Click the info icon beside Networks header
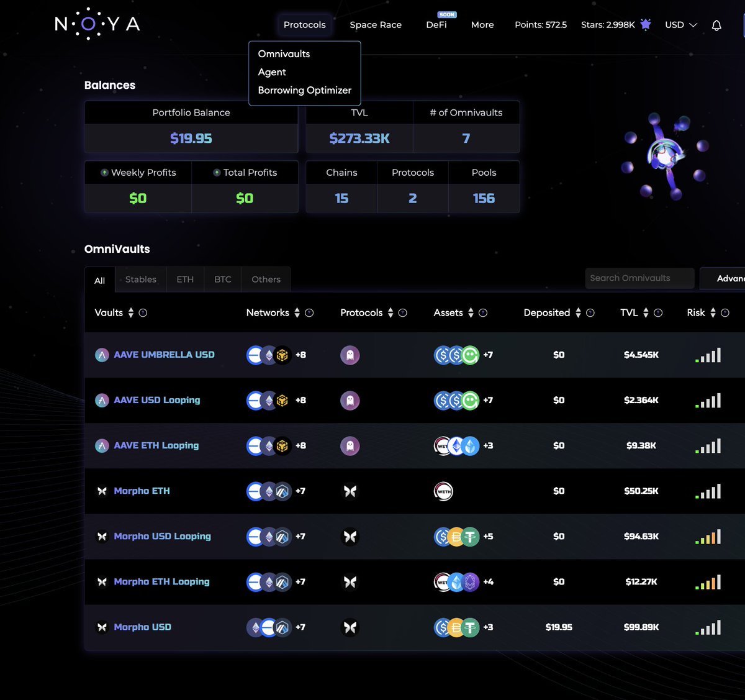Screen dimensions: 745x700 click(x=309, y=313)
